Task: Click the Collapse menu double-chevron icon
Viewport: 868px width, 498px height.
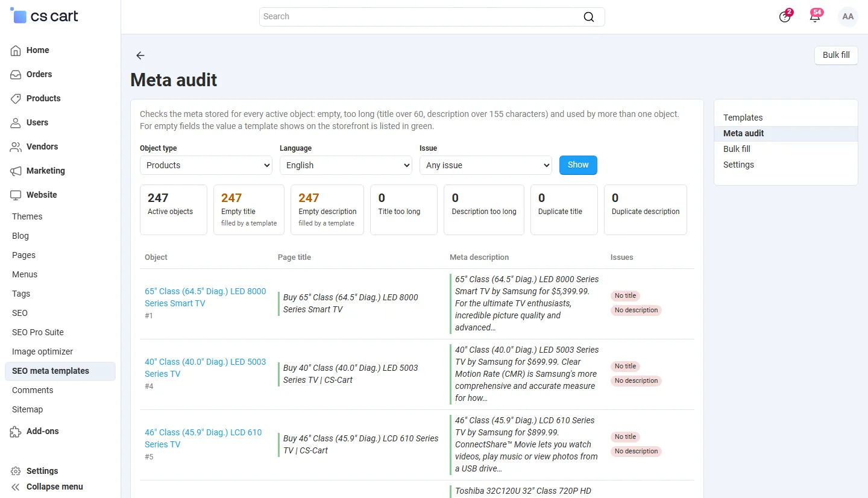Action: pos(16,487)
